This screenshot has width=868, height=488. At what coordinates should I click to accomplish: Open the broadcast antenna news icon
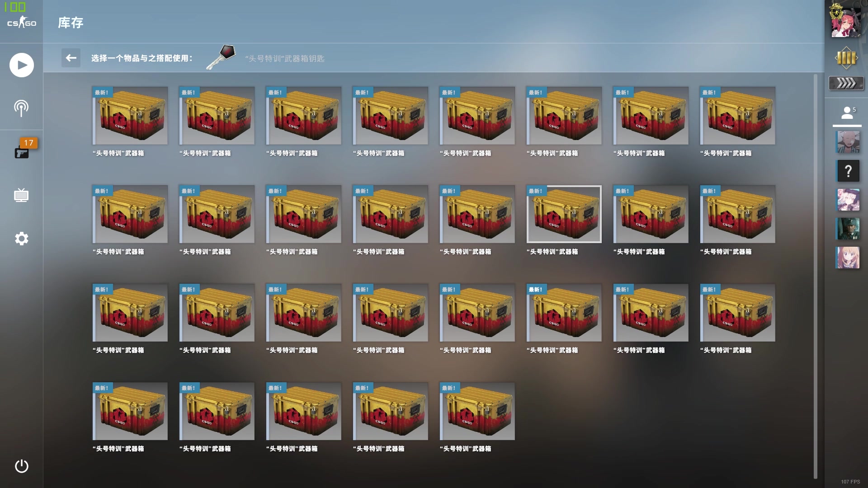pyautogui.click(x=21, y=108)
